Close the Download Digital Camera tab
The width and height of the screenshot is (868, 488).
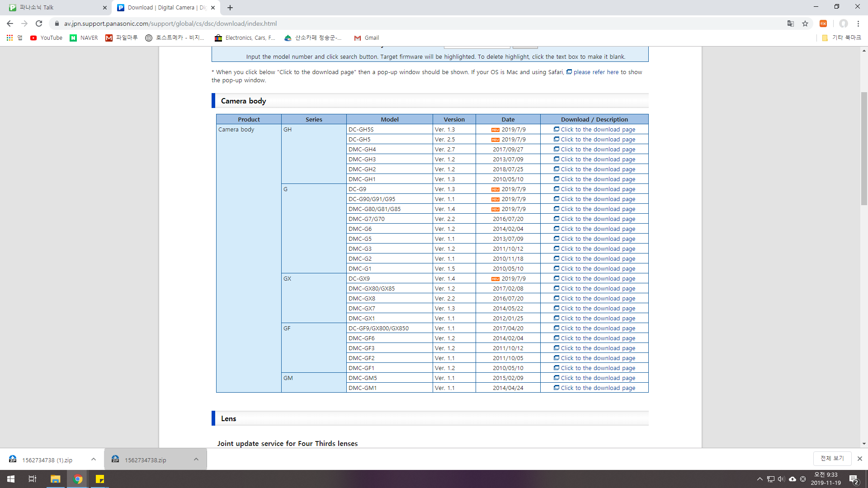213,8
